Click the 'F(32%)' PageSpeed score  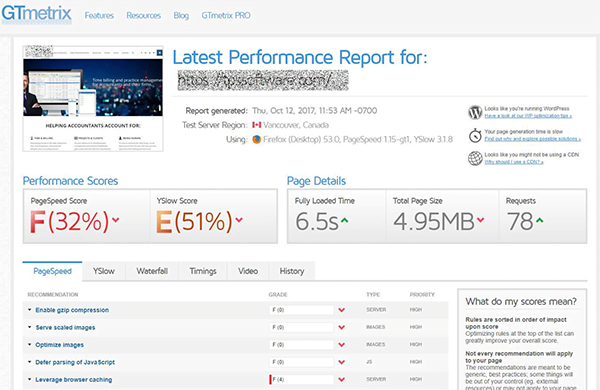[69, 222]
